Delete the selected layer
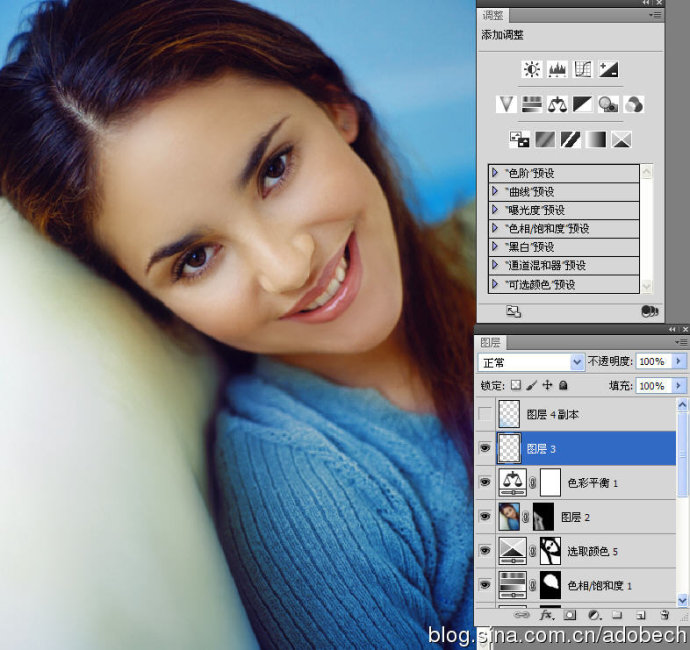Image resolution: width=690 pixels, height=650 pixels. pos(665,615)
